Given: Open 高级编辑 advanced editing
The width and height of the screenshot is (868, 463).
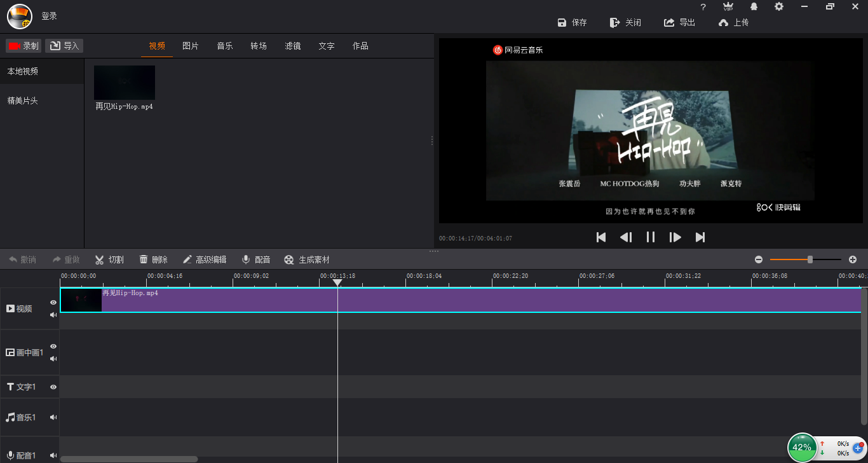Looking at the screenshot, I should tap(204, 259).
